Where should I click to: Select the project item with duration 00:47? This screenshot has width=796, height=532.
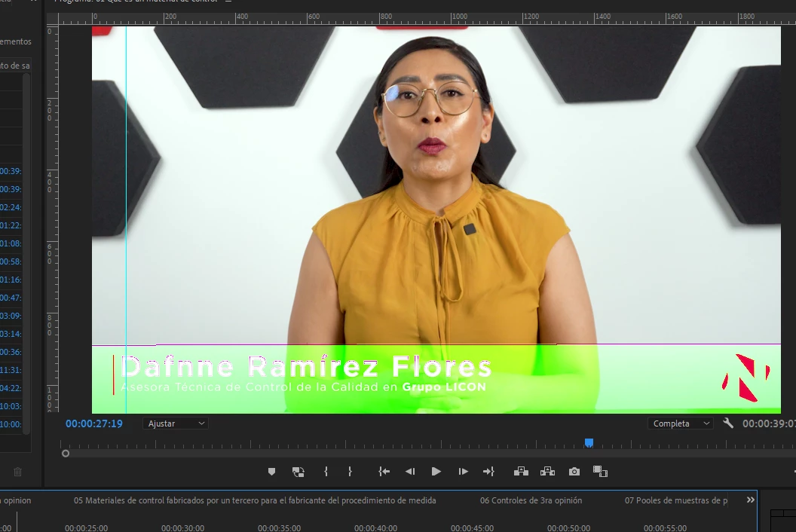[11, 298]
